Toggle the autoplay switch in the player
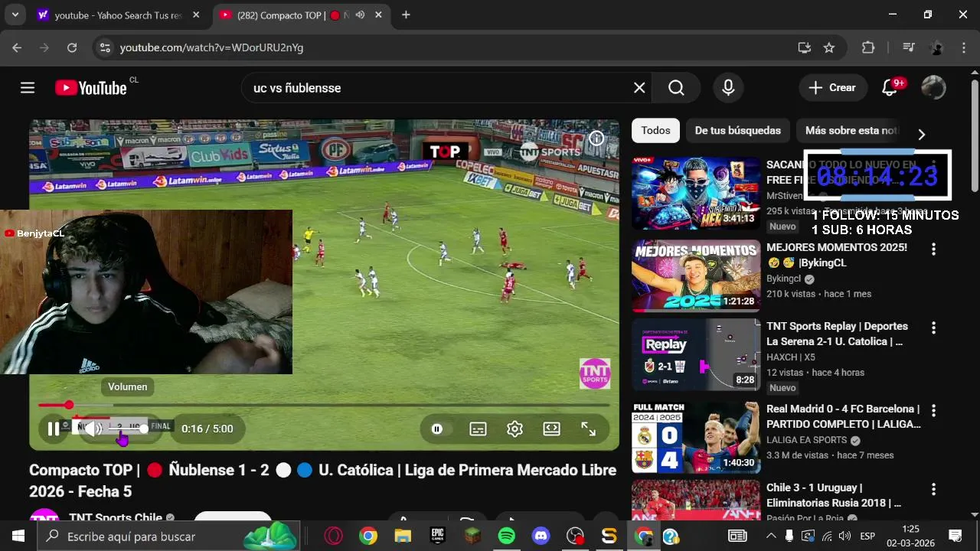The height and width of the screenshot is (551, 980). [x=437, y=429]
